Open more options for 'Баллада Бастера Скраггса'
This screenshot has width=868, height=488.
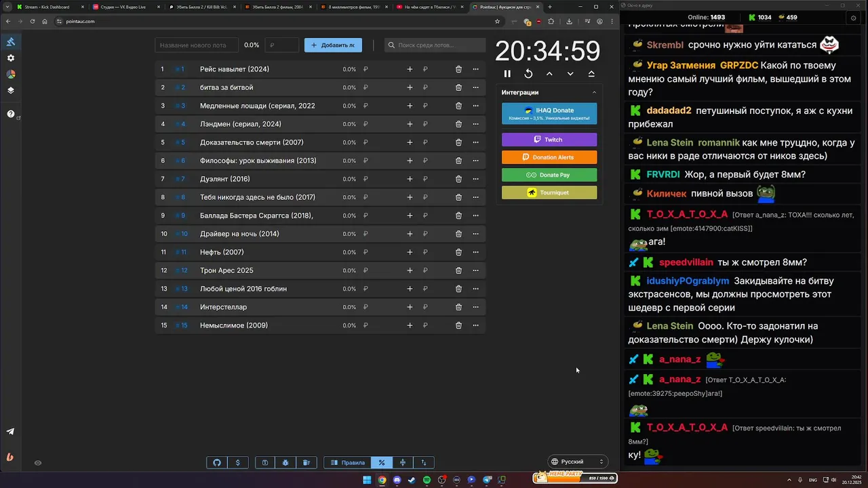[475, 216]
